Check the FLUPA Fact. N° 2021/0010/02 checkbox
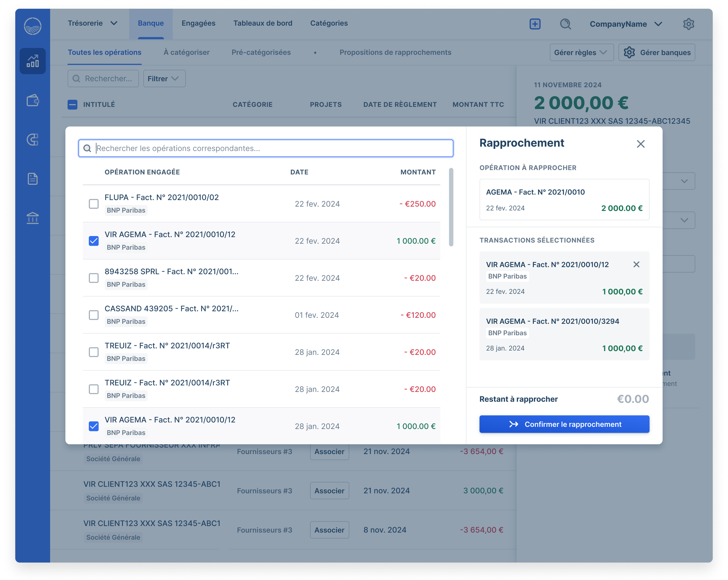Screen dimensions: 728x580 93,204
